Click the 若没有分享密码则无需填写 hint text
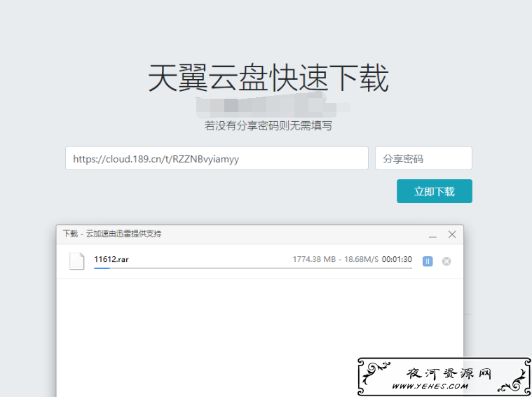This screenshot has width=532, height=397. 268,126
